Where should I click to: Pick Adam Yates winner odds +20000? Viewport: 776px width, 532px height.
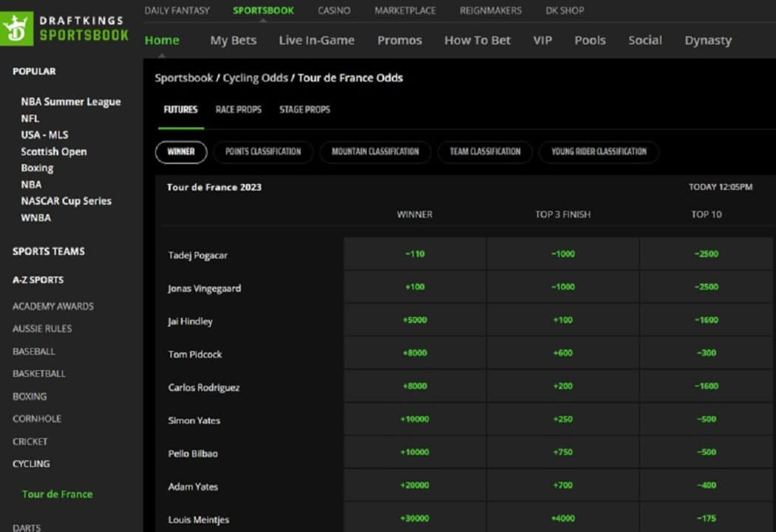pos(415,485)
